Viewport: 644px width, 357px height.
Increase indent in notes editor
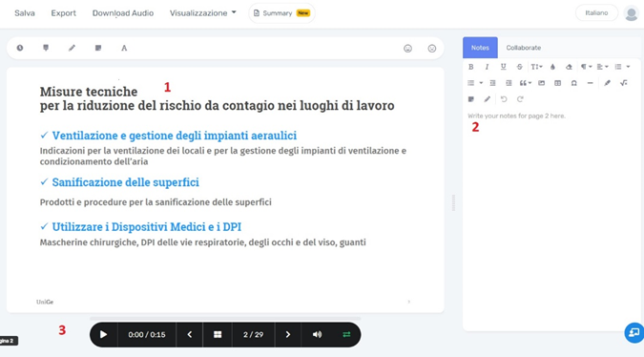(x=509, y=83)
